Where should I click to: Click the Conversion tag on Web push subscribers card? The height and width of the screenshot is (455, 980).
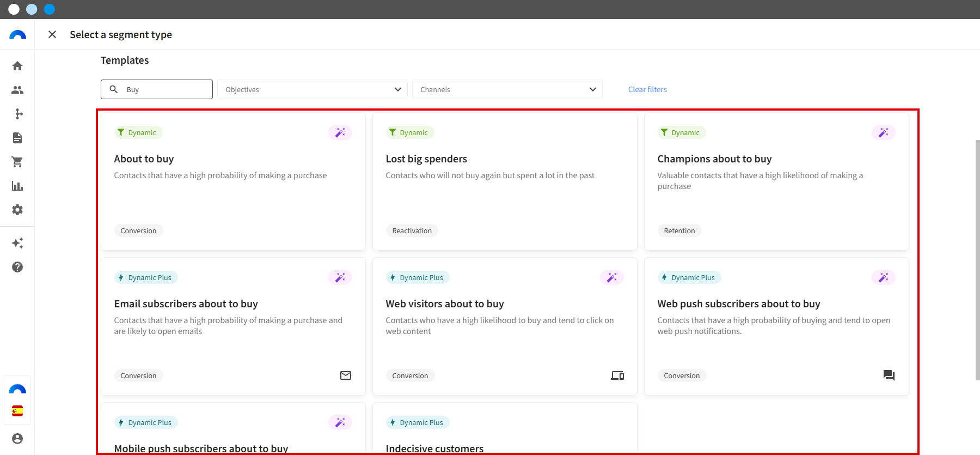682,375
